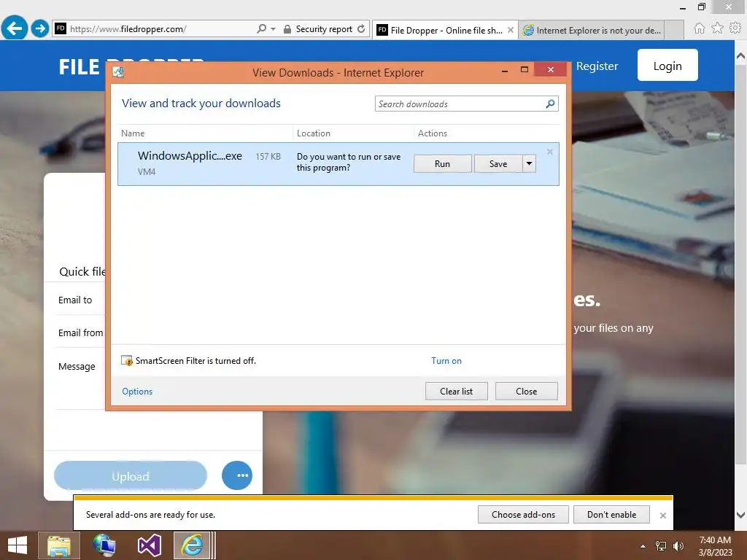Click Don't enable button
Screen dimensions: 747x560
[612, 515]
